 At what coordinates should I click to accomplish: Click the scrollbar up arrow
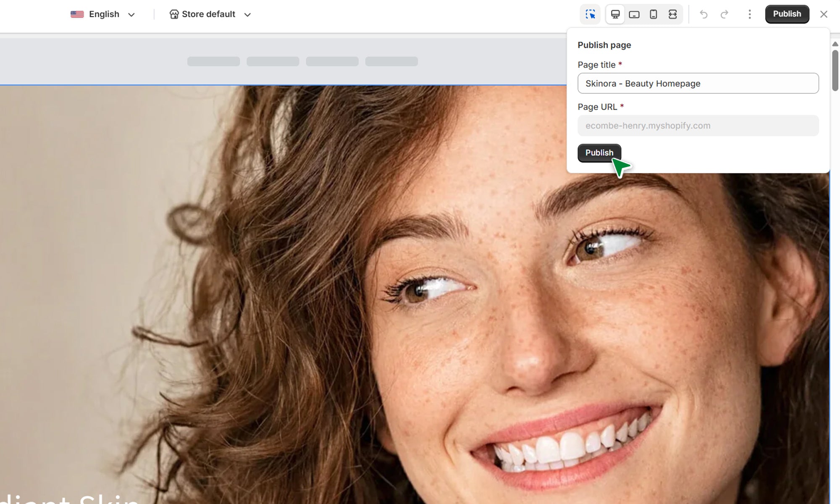pyautogui.click(x=835, y=44)
